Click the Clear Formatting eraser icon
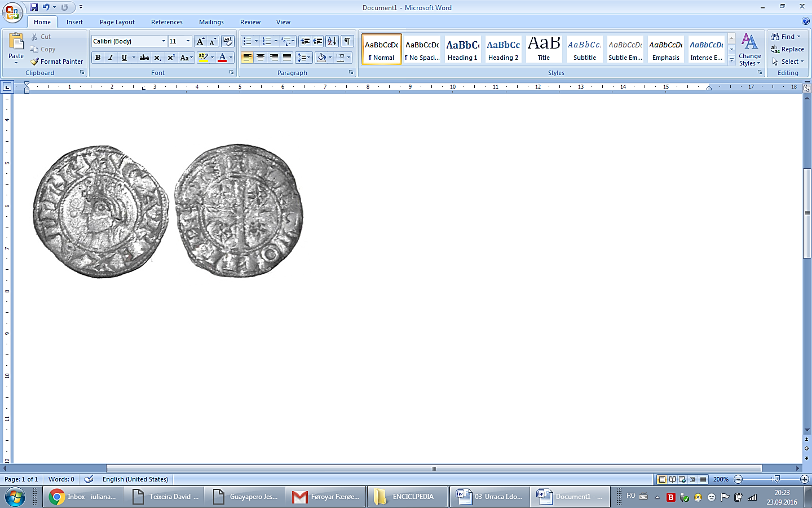 (228, 41)
